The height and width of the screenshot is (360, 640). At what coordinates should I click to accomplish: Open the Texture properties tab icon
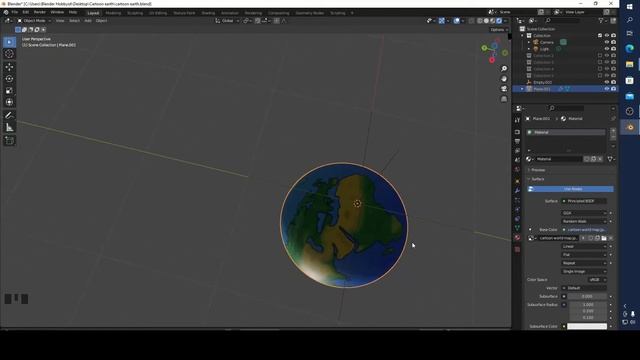point(517,249)
